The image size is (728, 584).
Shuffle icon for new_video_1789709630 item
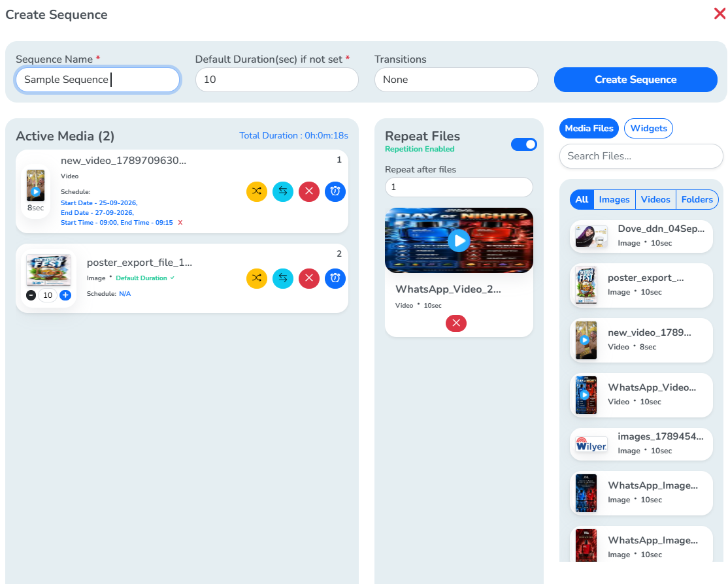point(257,191)
